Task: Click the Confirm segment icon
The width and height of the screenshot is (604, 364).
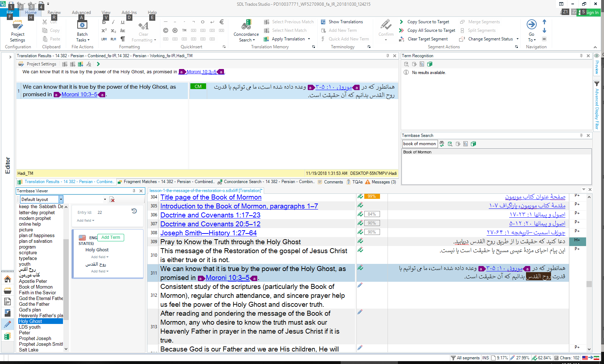Action: click(x=386, y=25)
